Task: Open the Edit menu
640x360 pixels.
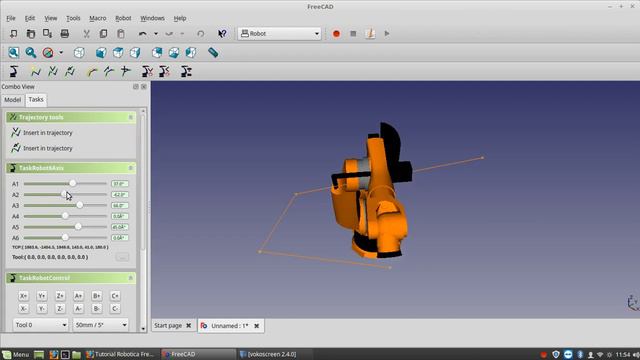Action: click(30, 18)
